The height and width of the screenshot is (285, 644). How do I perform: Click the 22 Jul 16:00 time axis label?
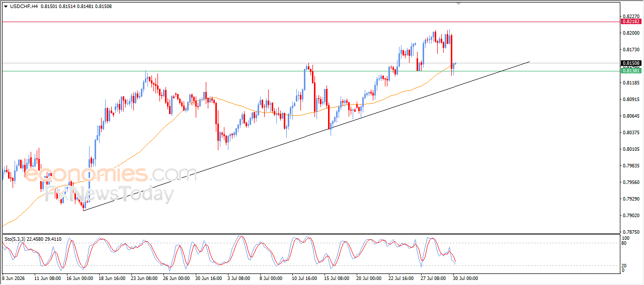click(402, 277)
